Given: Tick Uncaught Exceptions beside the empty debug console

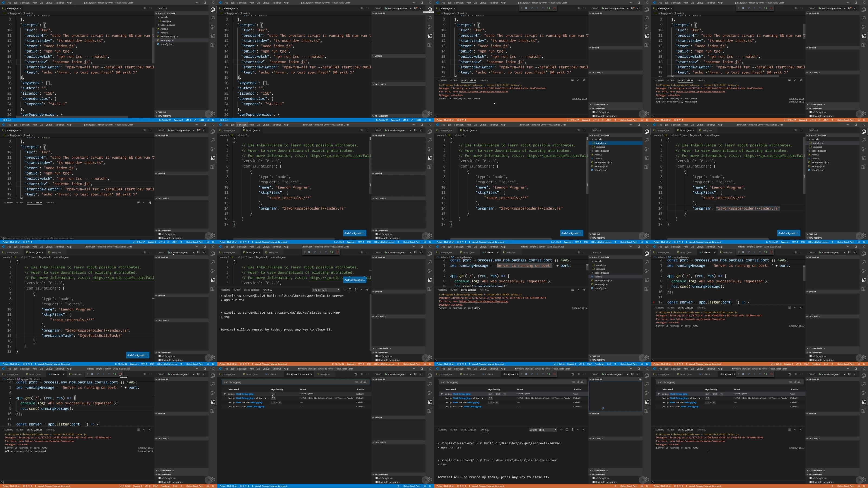Looking at the screenshot, I should tap(160, 238).
